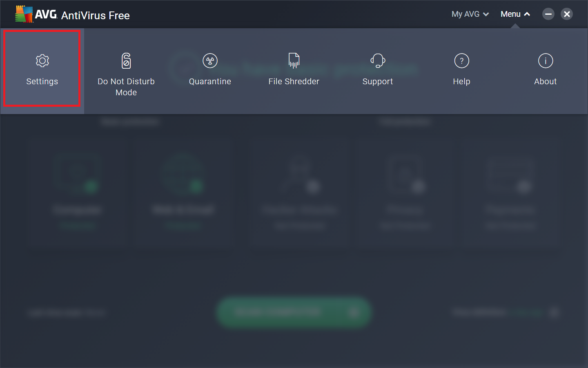
Task: Select the Quarantine menu label
Action: (210, 81)
